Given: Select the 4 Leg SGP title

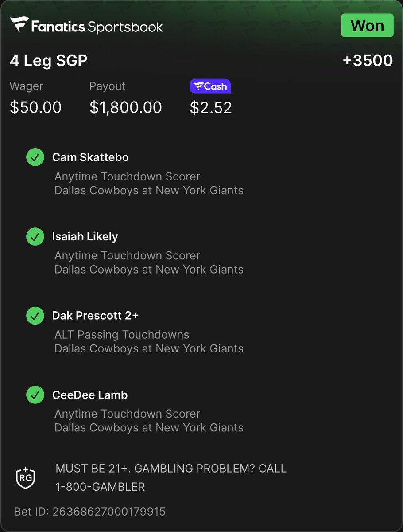Looking at the screenshot, I should (48, 61).
